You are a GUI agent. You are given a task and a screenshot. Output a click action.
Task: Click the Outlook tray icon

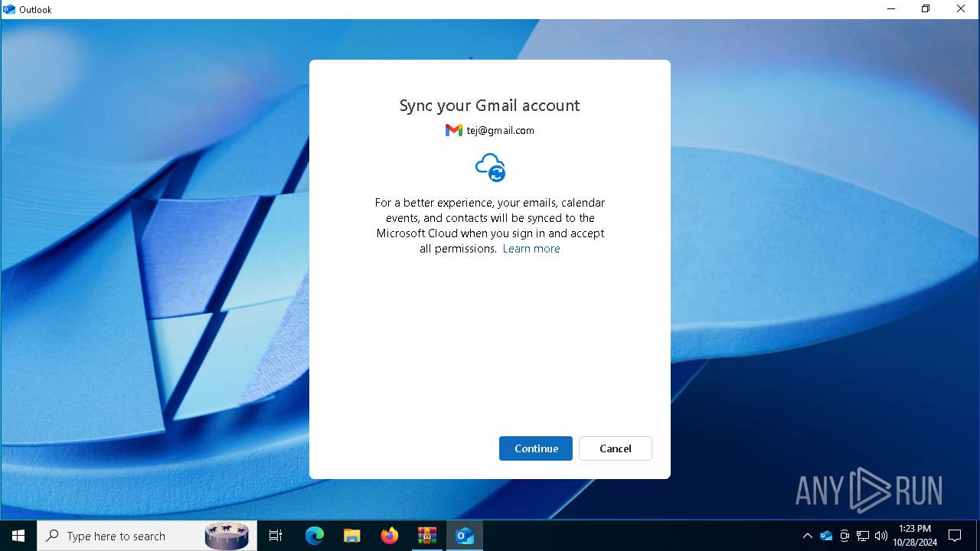click(x=826, y=536)
